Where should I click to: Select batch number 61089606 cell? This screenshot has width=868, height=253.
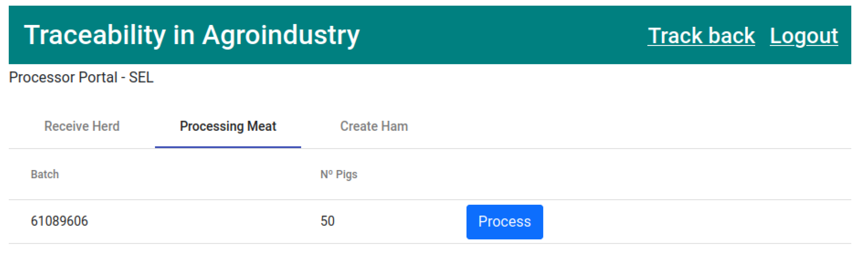tap(59, 221)
